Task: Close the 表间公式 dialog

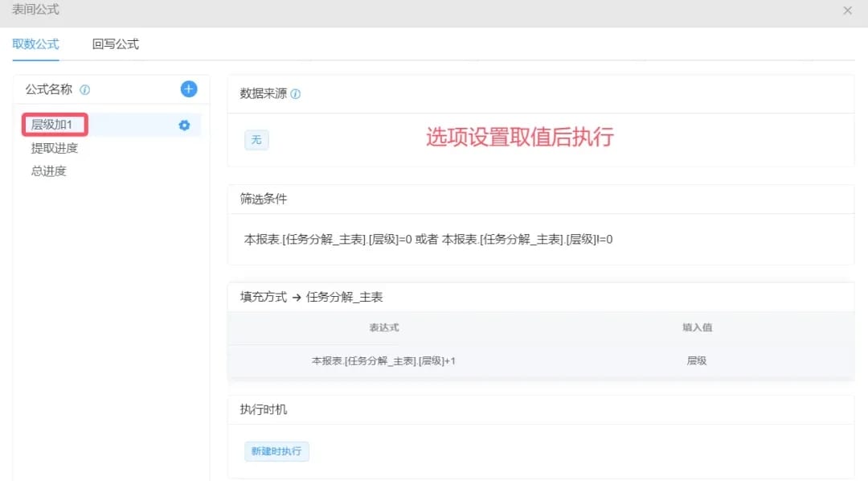Action: coord(848,10)
